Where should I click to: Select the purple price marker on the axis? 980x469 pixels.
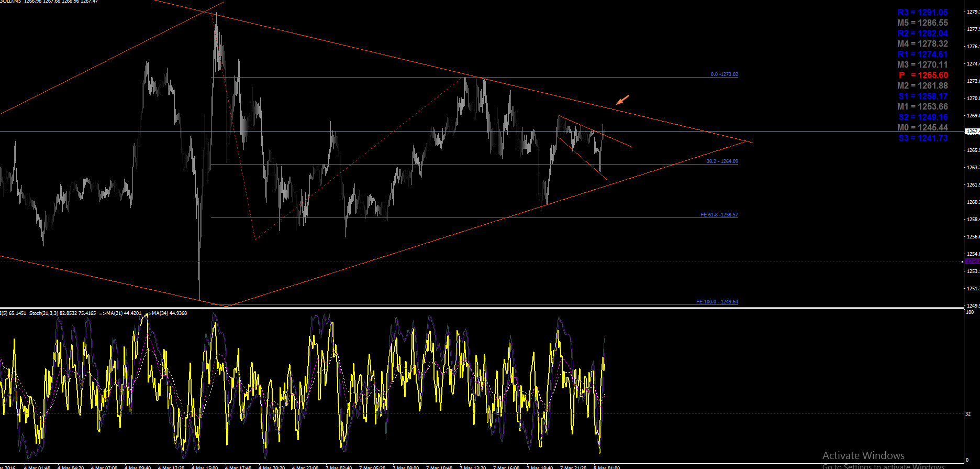click(x=972, y=261)
